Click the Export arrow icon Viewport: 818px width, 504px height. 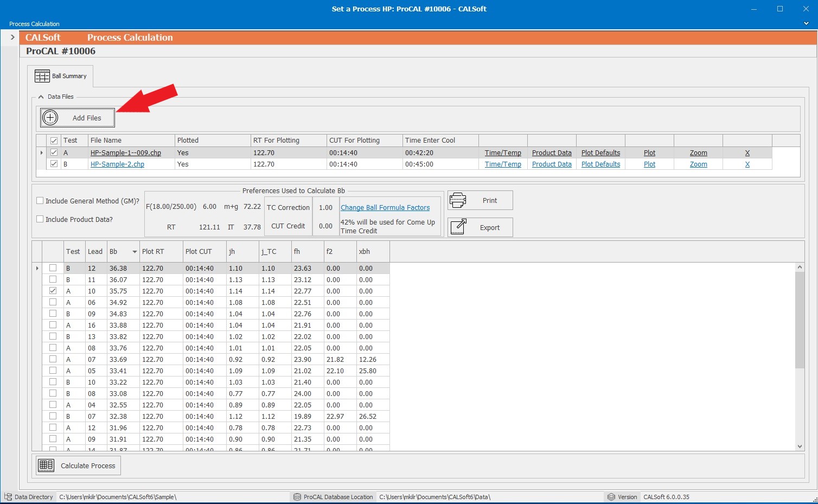click(458, 227)
